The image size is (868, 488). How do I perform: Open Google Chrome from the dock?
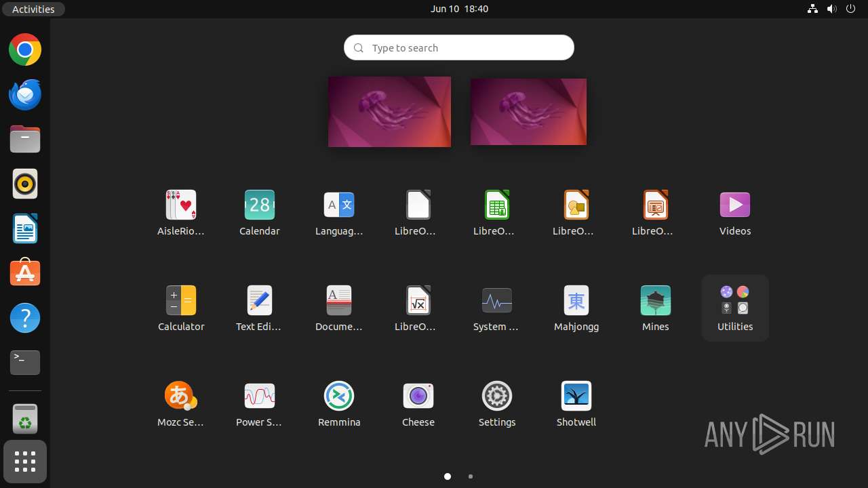25,49
